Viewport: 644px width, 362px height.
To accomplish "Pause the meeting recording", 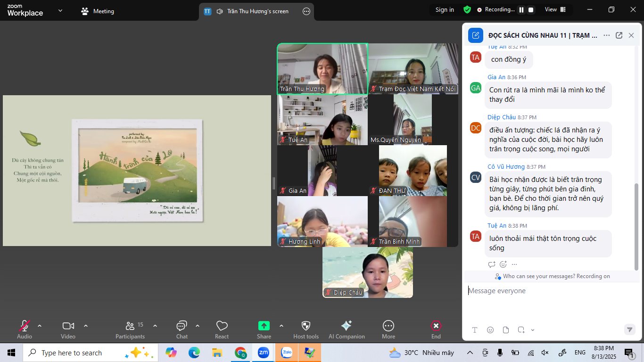I will [x=521, y=10].
